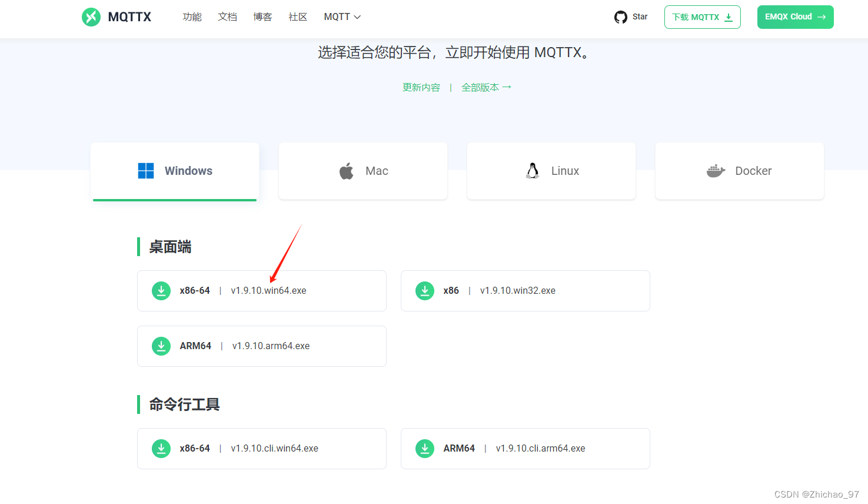Open the 文档 menu item
Screen dimensions: 868x504
click(x=227, y=17)
